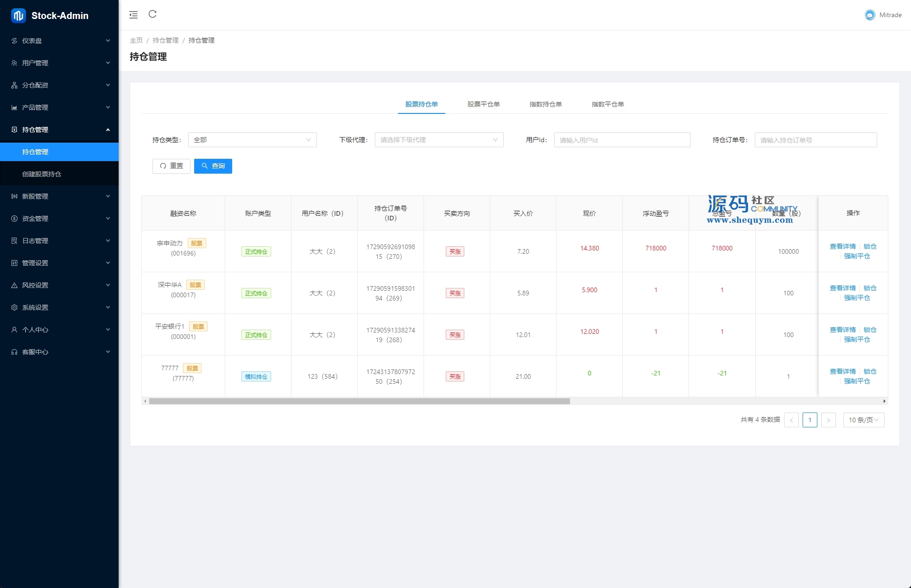911x588 pixels.
Task: Open the 下级代理 select dropdown
Action: click(x=439, y=140)
